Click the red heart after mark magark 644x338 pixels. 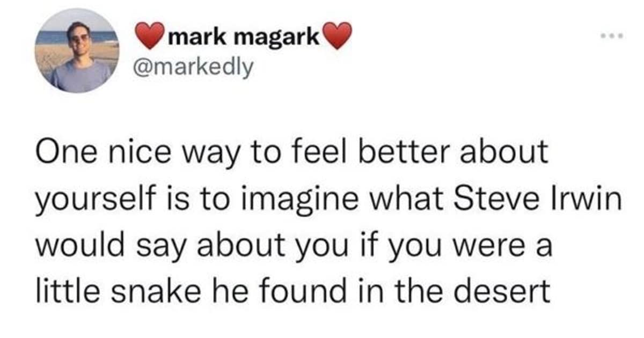[x=338, y=37]
